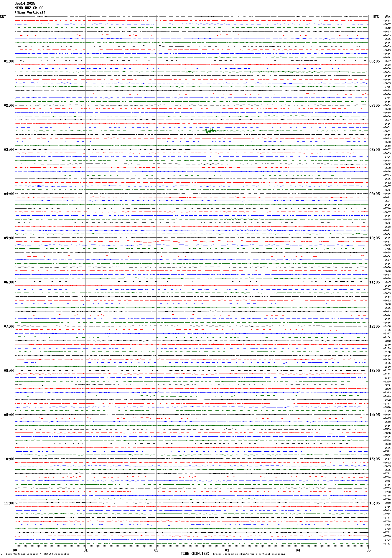Click the small blue spike before 04:00 CST
392x558 pixels.
(x=39, y=186)
